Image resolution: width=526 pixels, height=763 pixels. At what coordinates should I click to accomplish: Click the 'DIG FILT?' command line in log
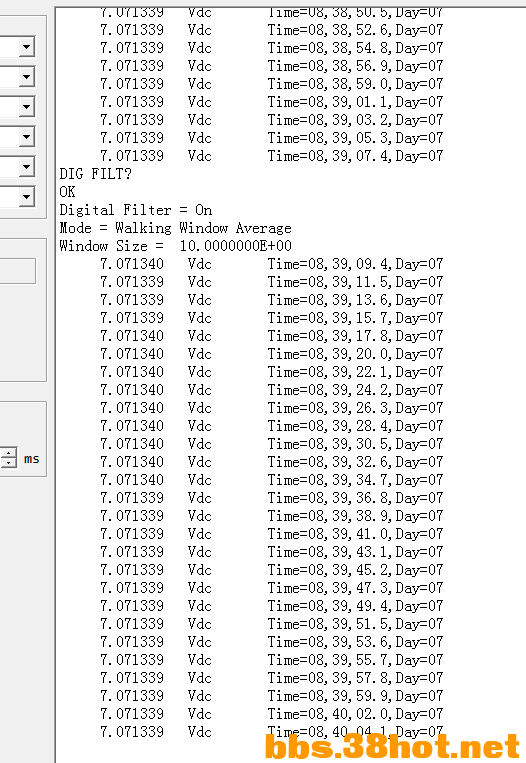coord(95,174)
